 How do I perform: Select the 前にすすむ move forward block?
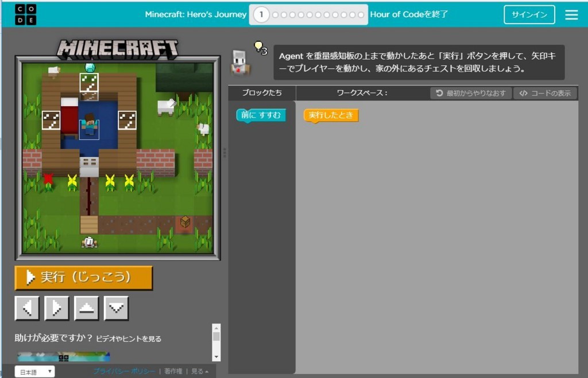click(261, 115)
